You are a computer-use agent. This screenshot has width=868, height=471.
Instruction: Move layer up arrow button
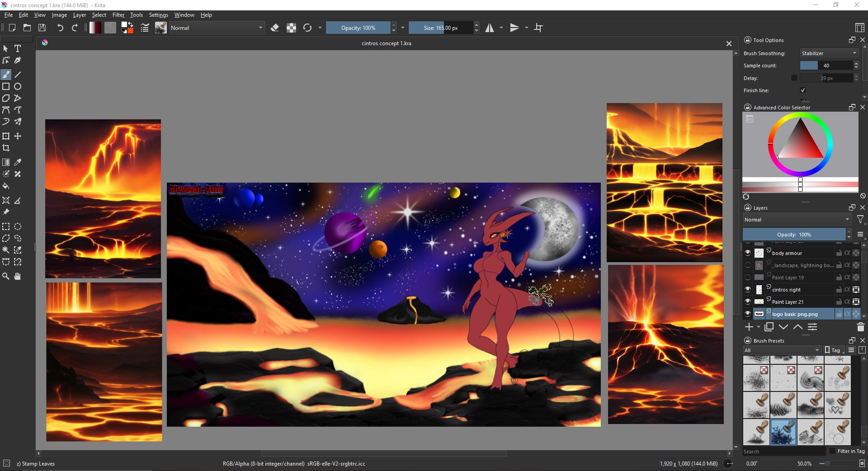coord(798,327)
